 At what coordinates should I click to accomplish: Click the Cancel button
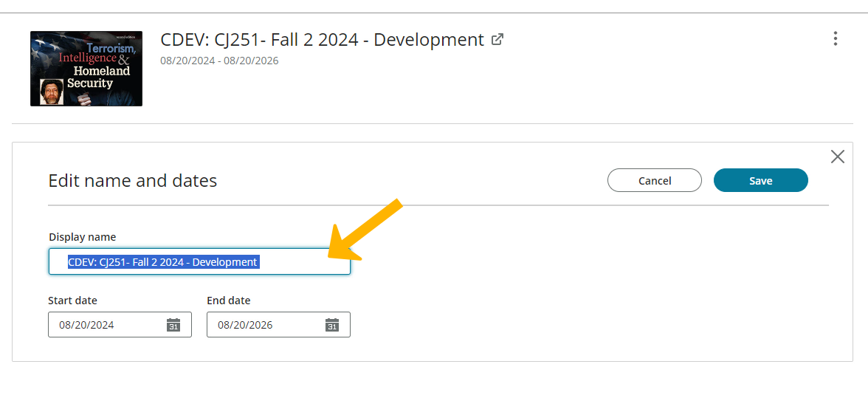click(x=654, y=181)
